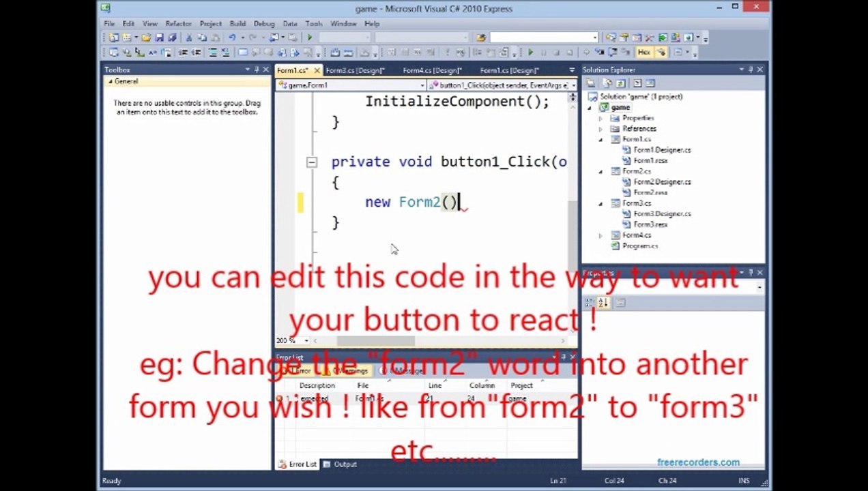Sort error list by Description column
868x491 pixels.
point(317,385)
